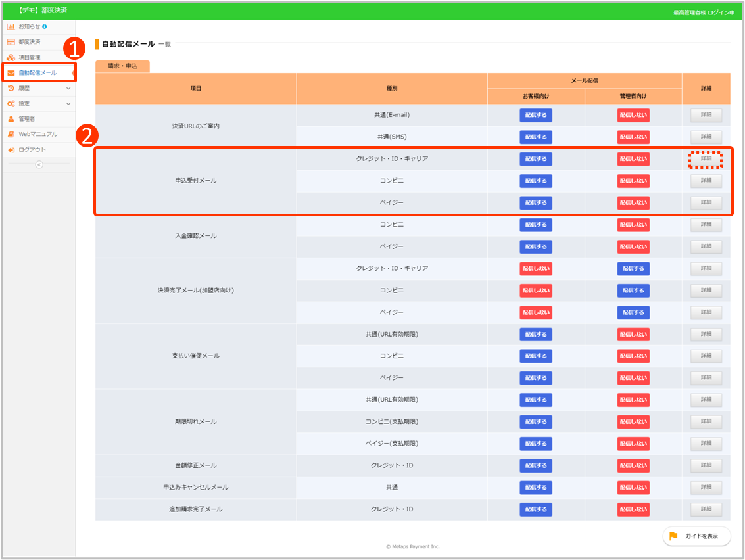
Task: Click the 管理者 person icon
Action: tap(11, 119)
